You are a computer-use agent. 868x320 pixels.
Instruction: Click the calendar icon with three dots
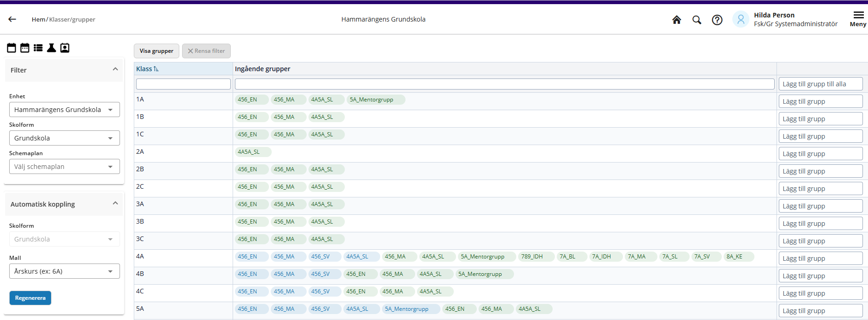(x=25, y=48)
